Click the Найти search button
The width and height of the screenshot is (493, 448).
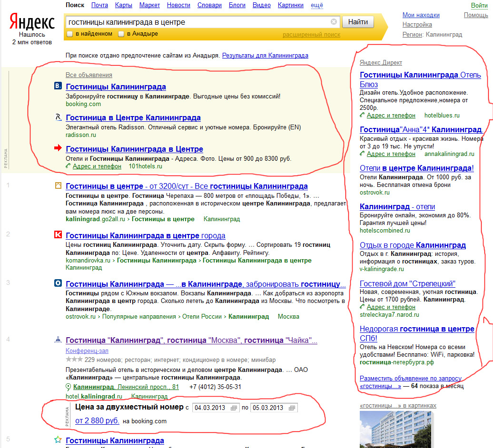coord(358,22)
